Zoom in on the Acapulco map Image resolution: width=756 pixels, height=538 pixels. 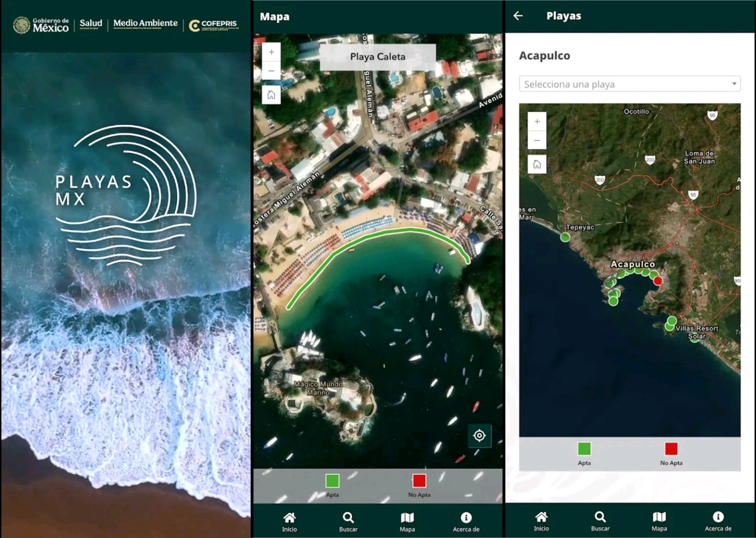coord(537,122)
